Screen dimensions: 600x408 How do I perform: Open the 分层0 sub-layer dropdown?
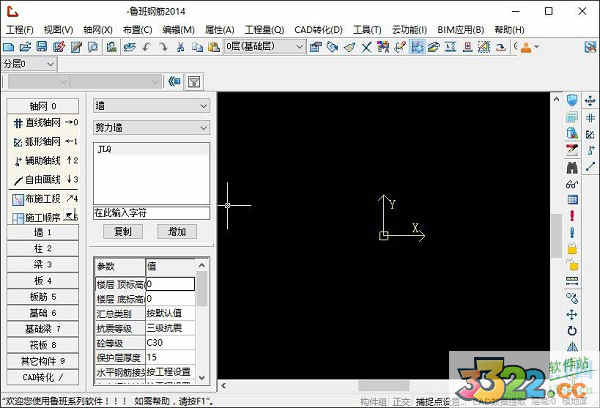pos(29,64)
